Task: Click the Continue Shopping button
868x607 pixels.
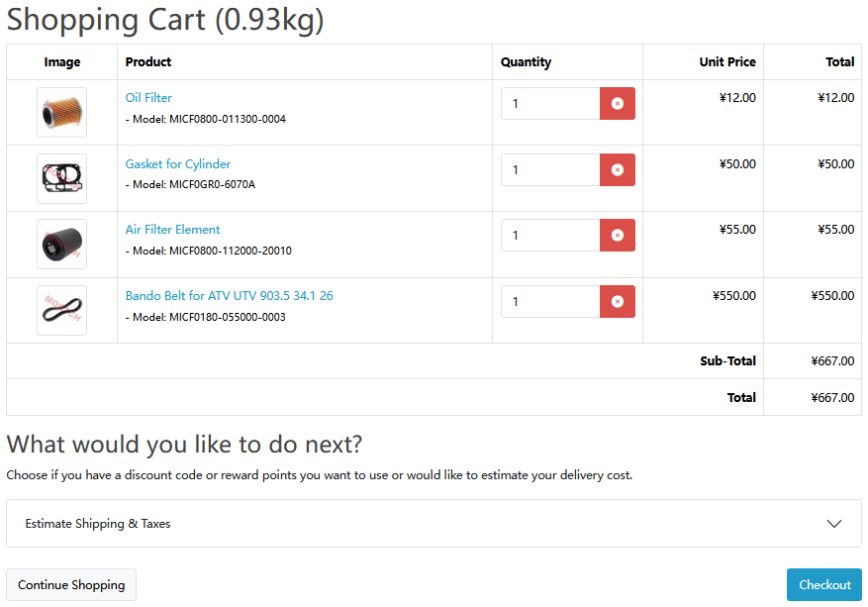Action: tap(70, 584)
